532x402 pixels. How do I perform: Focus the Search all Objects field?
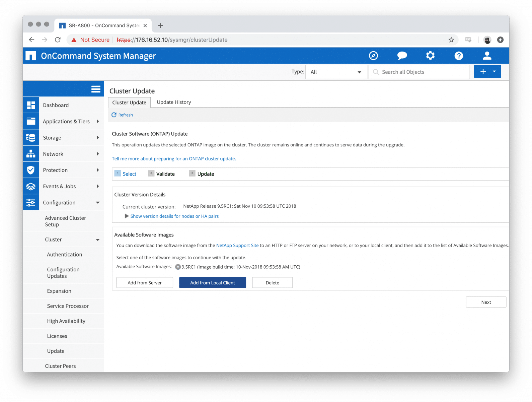tap(419, 72)
